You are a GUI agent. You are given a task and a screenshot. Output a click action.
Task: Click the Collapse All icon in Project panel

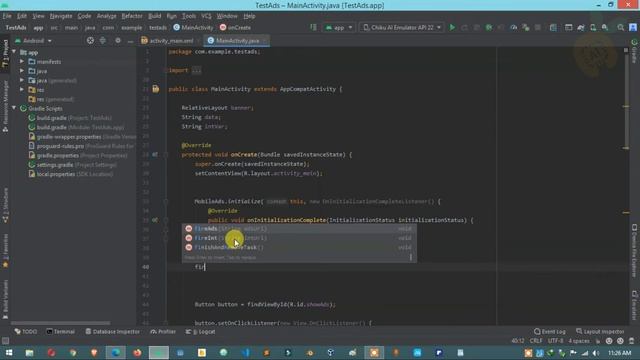coord(103,40)
